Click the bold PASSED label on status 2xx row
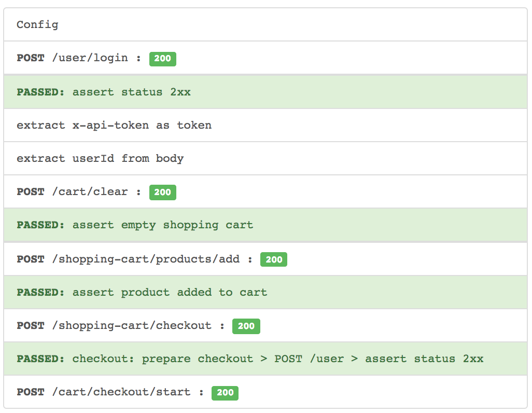The height and width of the screenshot is (413, 532). 40,92
